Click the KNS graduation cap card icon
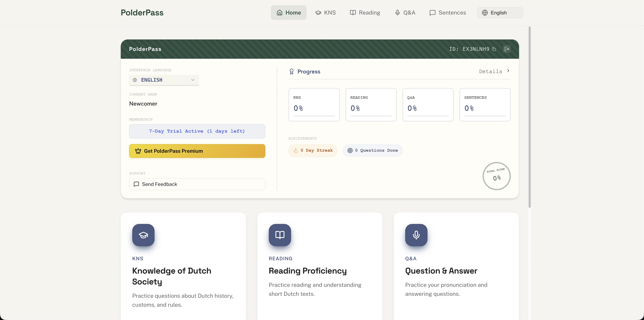This screenshot has height=320, width=644. tap(143, 235)
